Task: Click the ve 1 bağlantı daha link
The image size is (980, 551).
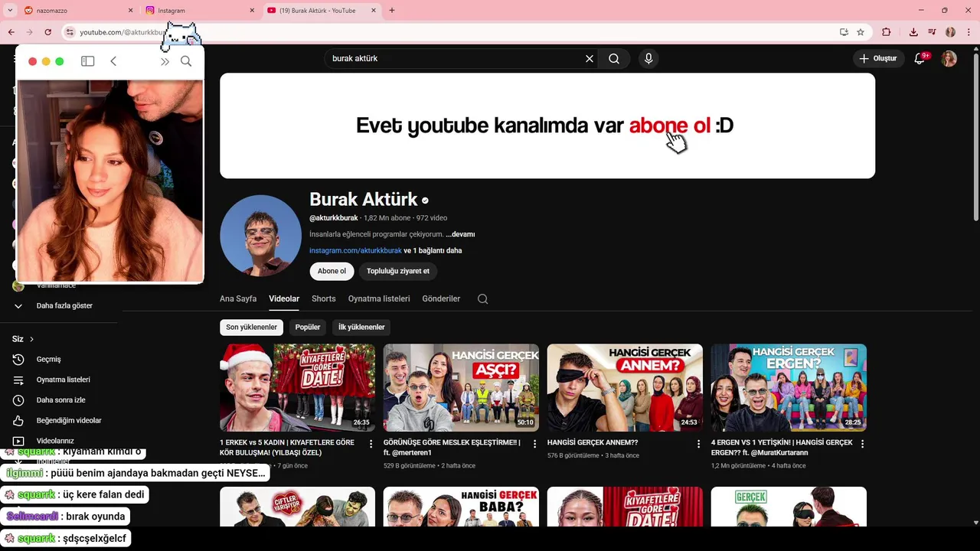Action: 433,251
